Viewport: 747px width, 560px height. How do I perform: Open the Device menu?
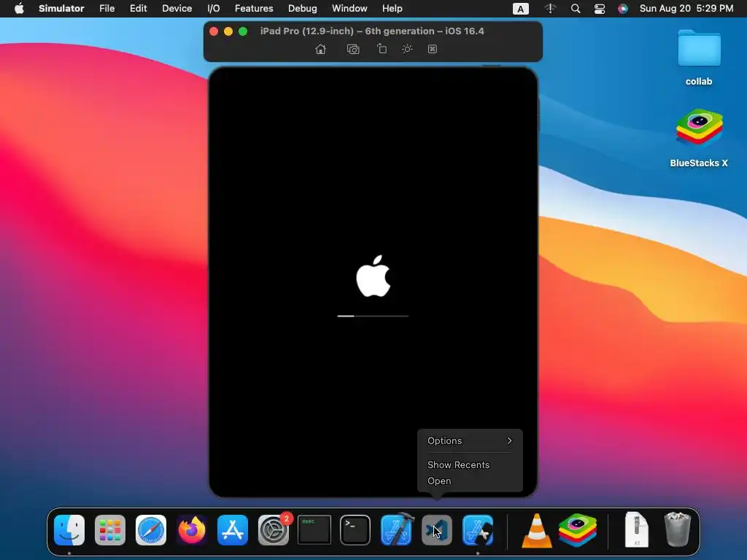(177, 9)
